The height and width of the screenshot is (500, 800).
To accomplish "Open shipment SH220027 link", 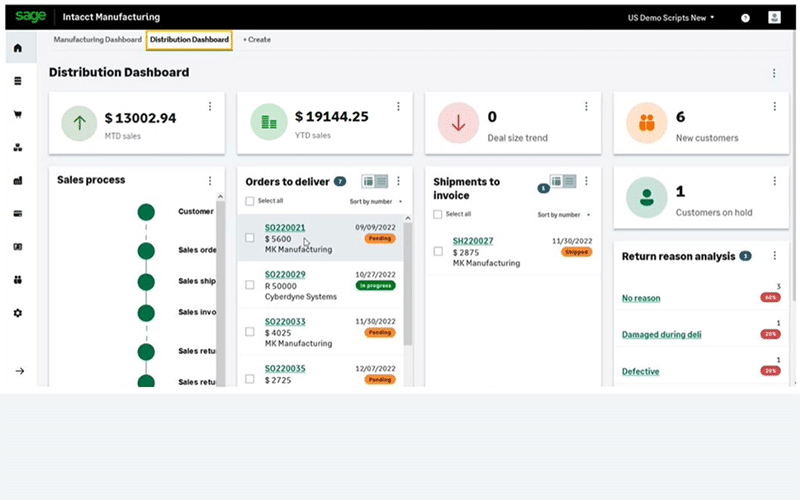I will [x=473, y=241].
